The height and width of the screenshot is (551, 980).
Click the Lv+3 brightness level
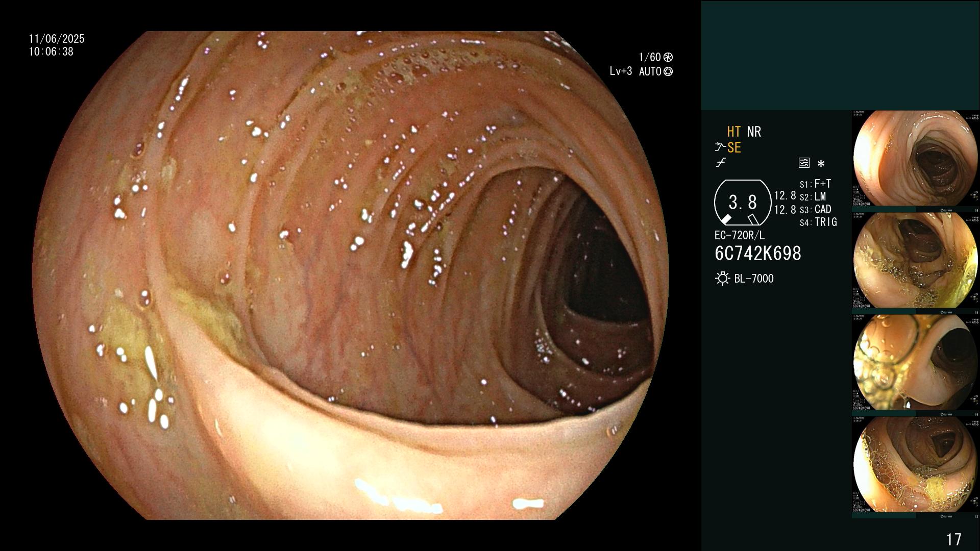[x=621, y=71]
